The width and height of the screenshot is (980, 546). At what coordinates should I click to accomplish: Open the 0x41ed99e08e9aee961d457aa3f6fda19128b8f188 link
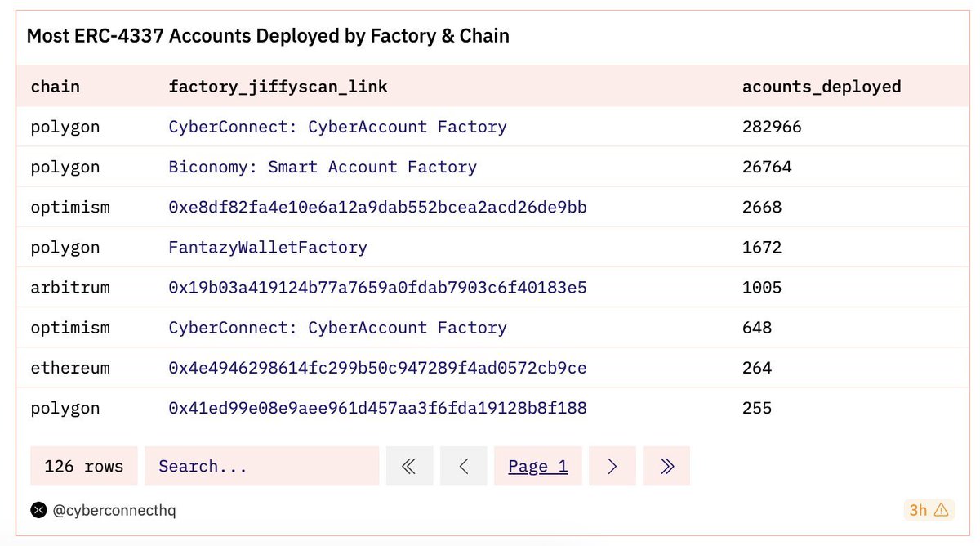tap(377, 408)
